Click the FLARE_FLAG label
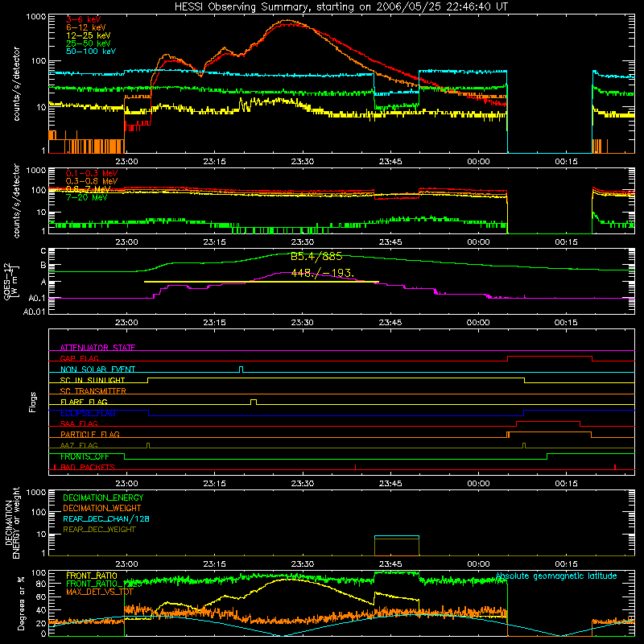Screen dimensions: 644x644 pyautogui.click(x=84, y=402)
